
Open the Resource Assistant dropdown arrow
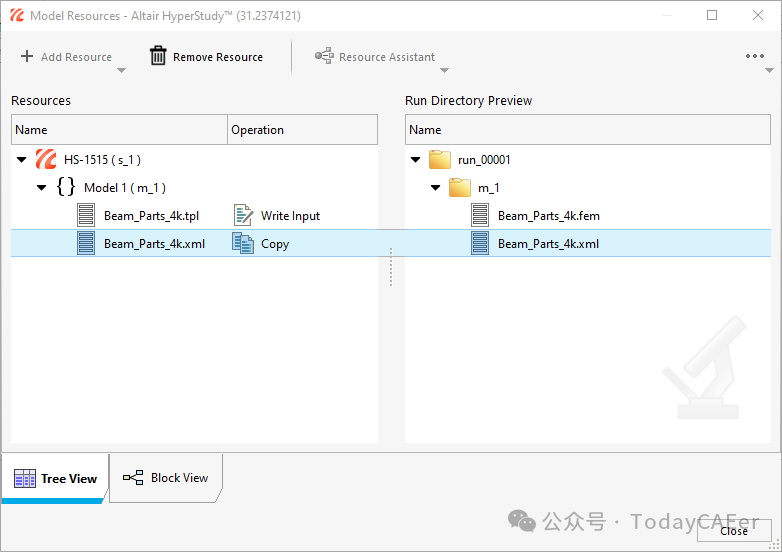click(x=444, y=70)
